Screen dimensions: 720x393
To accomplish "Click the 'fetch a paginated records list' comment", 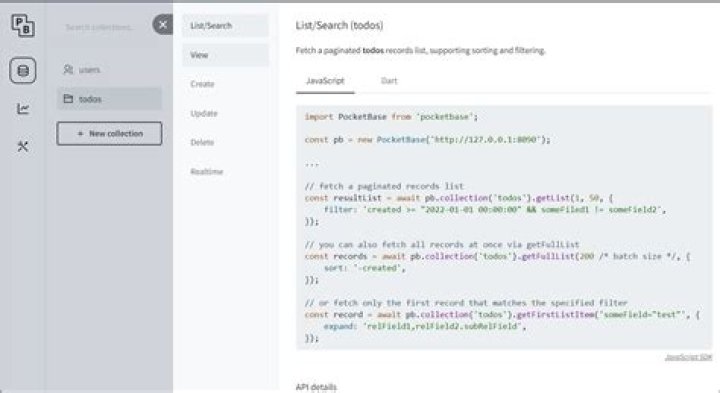I will pyautogui.click(x=384, y=186).
